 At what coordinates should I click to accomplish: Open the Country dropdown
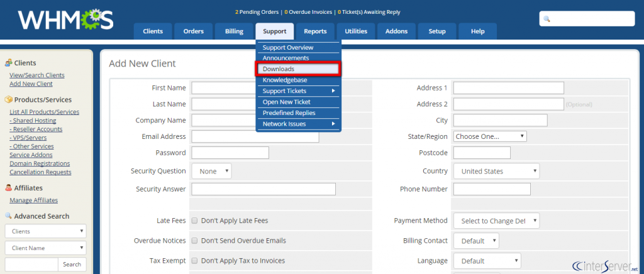[x=497, y=171]
